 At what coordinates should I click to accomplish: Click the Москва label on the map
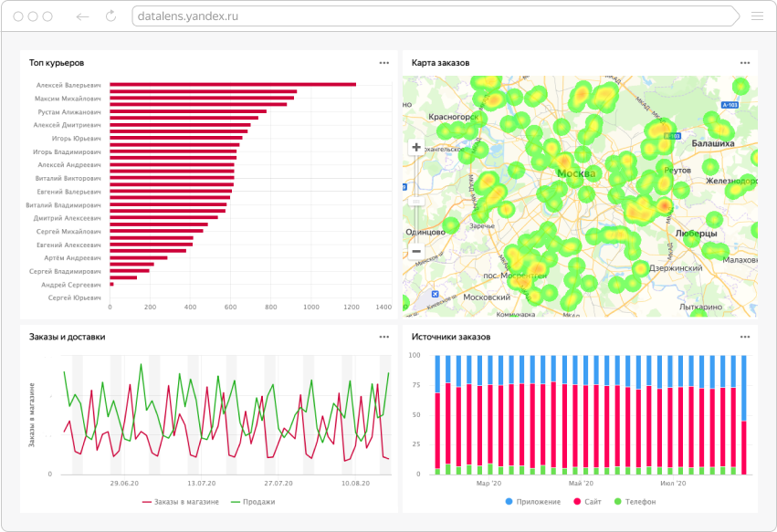(x=576, y=173)
